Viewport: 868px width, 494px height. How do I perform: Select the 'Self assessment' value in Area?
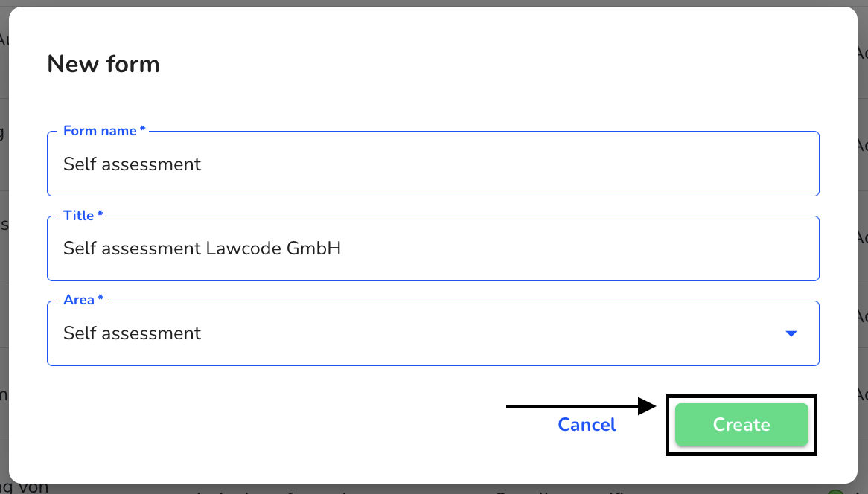click(132, 333)
